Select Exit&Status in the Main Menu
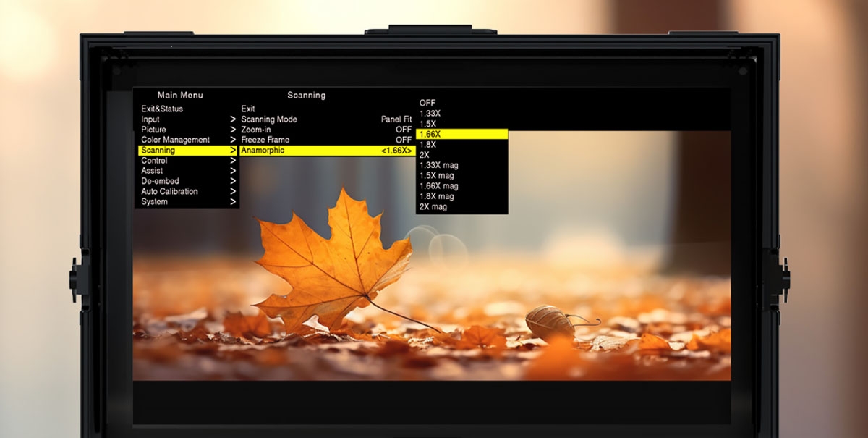Image resolution: width=868 pixels, height=438 pixels. click(x=162, y=109)
